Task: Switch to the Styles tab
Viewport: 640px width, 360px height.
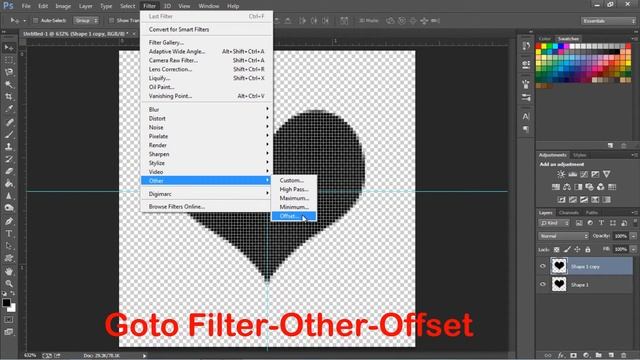Action: (x=580, y=155)
